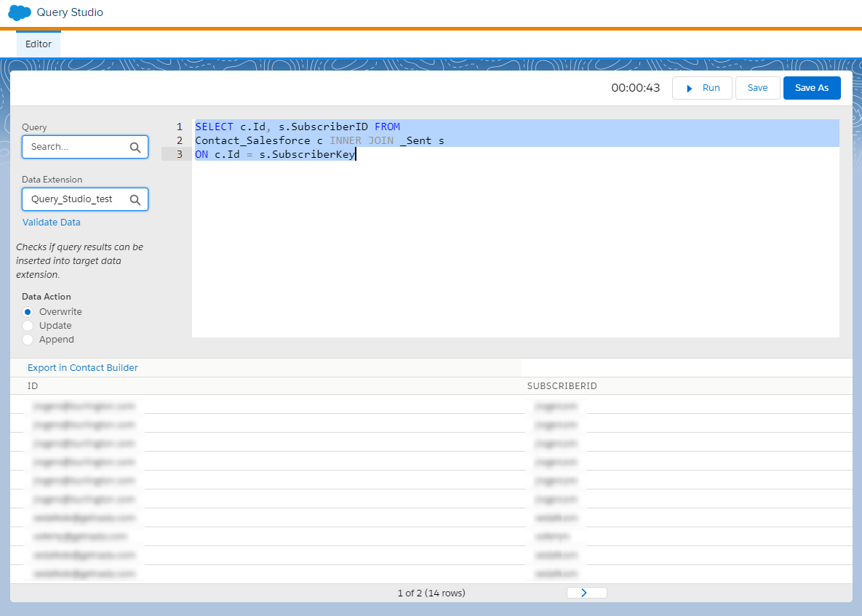Click line number 3 in editor gutter
The image size is (862, 616).
(x=179, y=154)
